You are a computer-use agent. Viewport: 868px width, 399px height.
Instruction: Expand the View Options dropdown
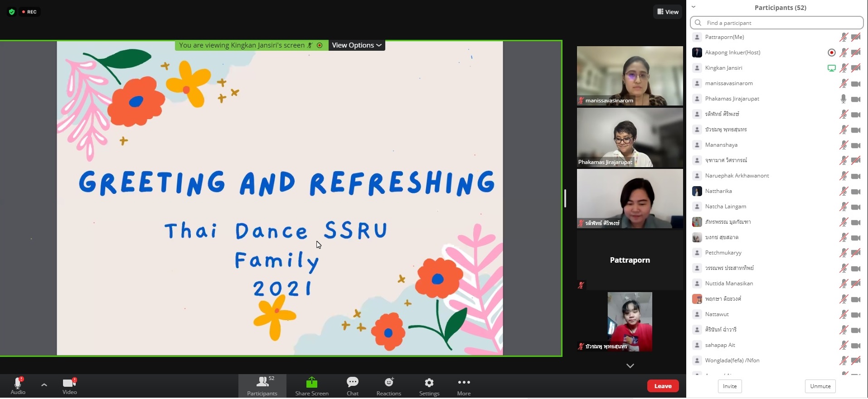pos(357,45)
